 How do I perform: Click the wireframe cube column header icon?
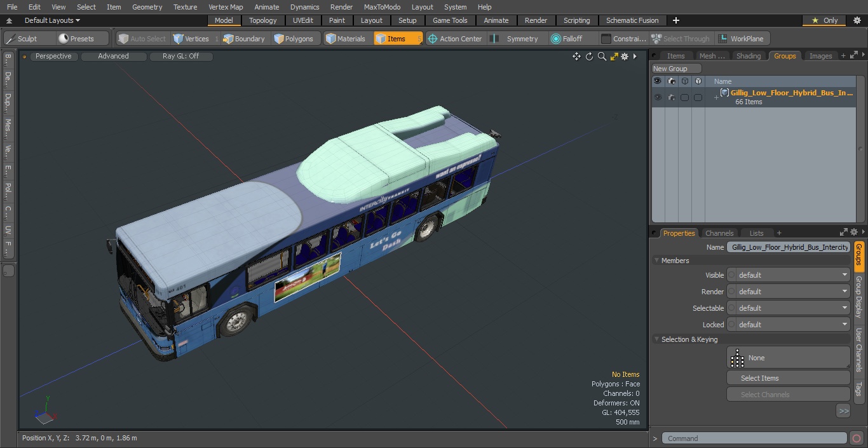coord(684,81)
